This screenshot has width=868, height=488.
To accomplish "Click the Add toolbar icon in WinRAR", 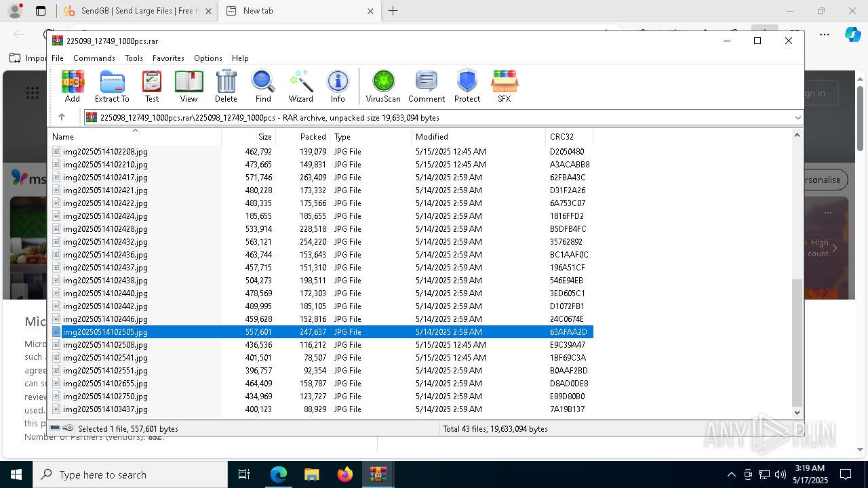I will (73, 86).
